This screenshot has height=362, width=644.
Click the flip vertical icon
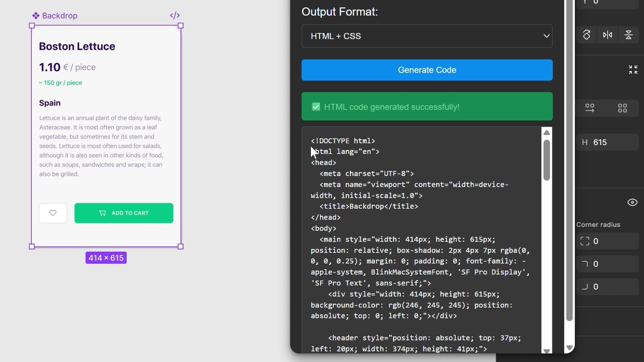[x=629, y=35]
